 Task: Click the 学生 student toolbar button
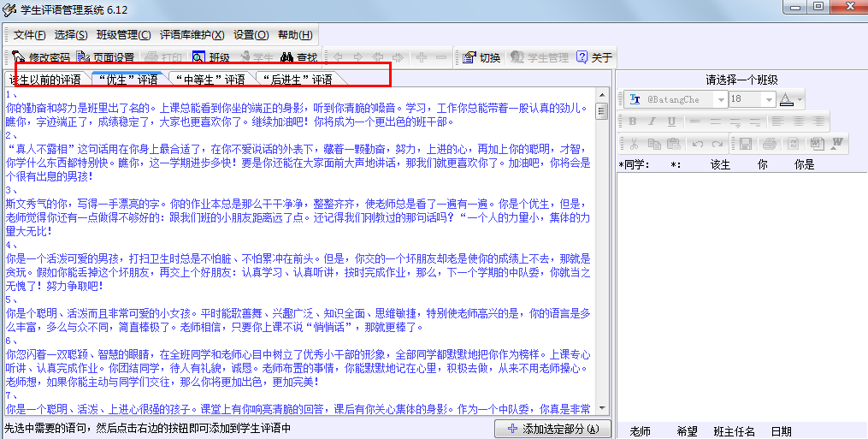(x=256, y=57)
